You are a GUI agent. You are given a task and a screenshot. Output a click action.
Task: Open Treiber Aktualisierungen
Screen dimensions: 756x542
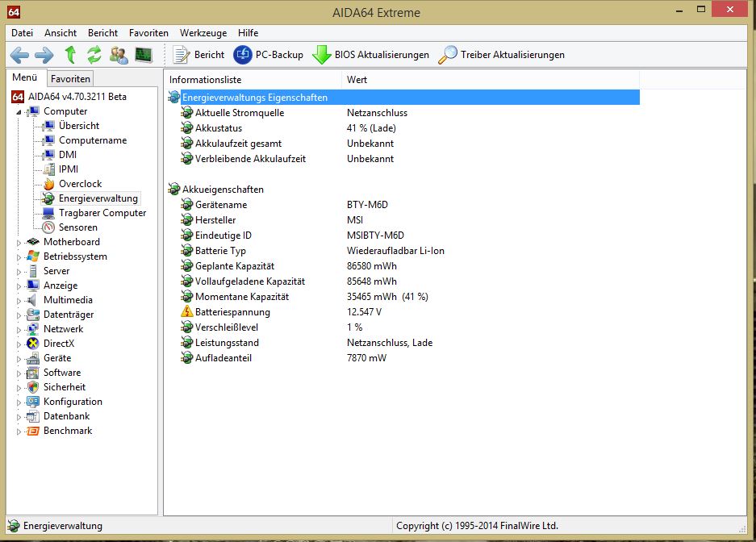click(501, 55)
